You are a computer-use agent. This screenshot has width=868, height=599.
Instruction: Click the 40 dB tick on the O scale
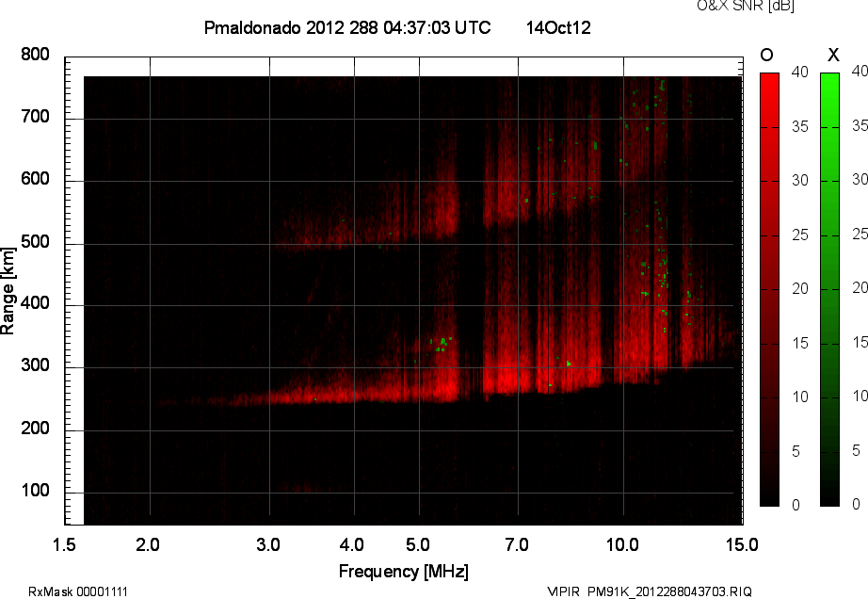[x=800, y=72]
